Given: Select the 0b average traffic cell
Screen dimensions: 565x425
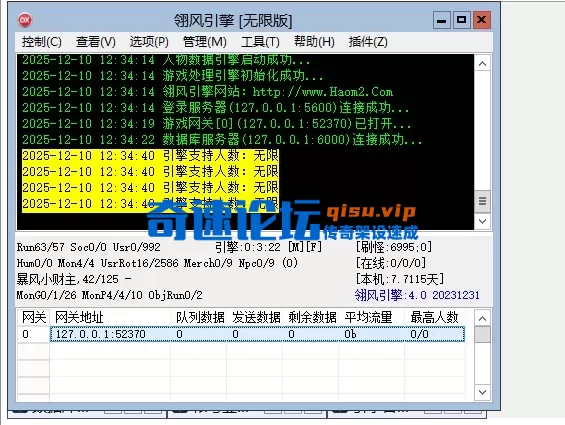Looking at the screenshot, I should pos(372,334).
